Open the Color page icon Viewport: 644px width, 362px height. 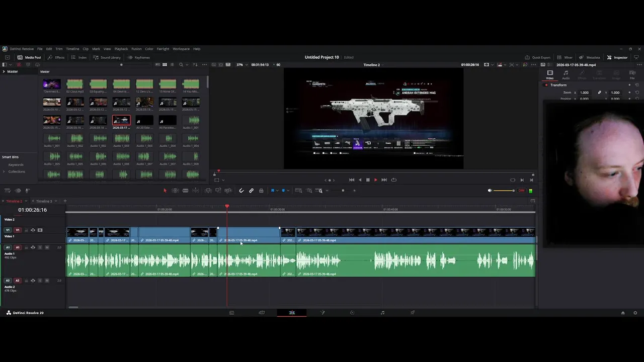point(352,313)
